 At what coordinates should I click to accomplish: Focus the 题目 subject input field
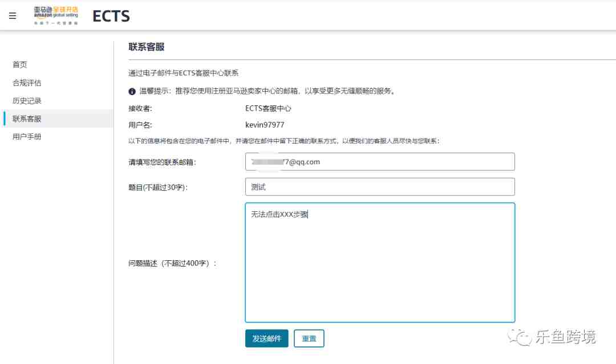pyautogui.click(x=380, y=187)
